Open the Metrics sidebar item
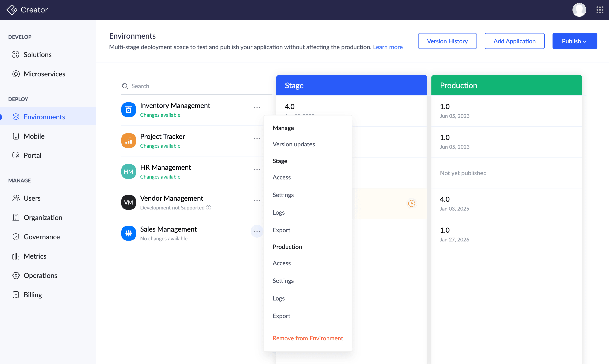The width and height of the screenshot is (609, 364). (x=35, y=256)
